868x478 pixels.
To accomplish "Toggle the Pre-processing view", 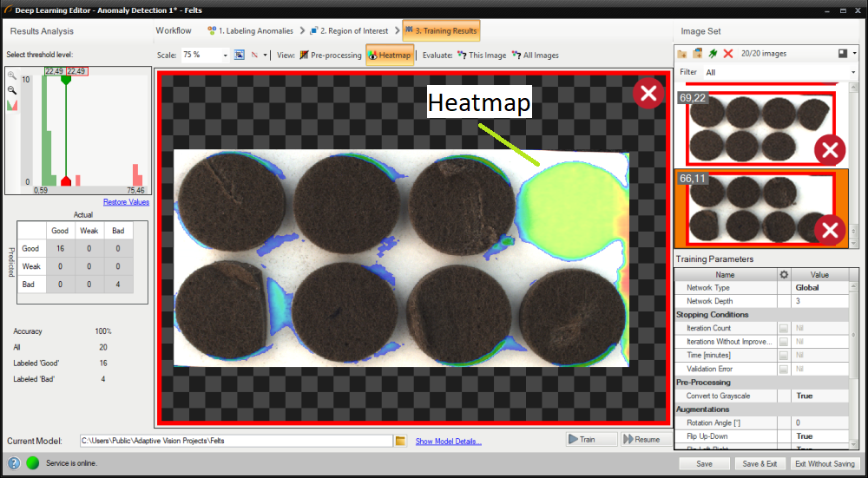I will click(330, 55).
